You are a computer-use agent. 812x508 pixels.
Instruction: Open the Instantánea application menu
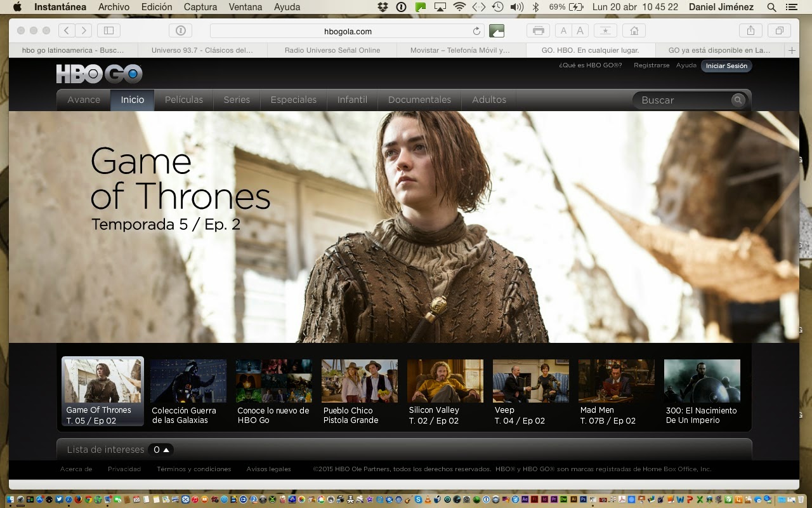tap(60, 7)
